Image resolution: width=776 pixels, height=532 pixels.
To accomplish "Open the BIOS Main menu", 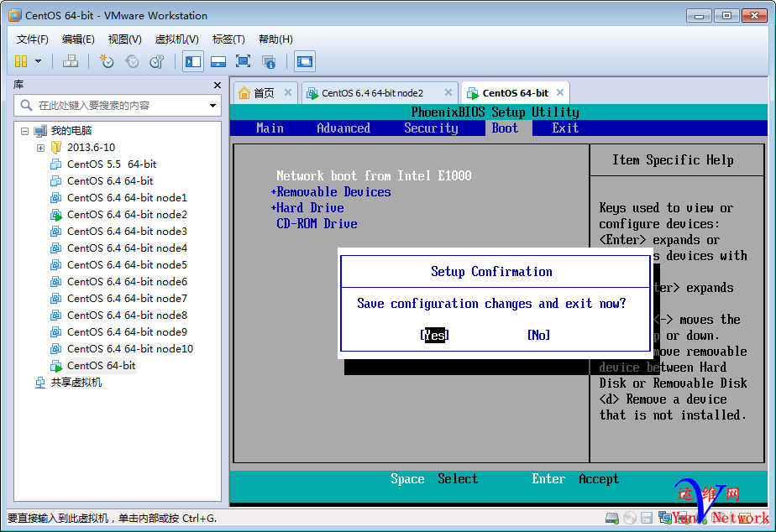I will point(270,128).
